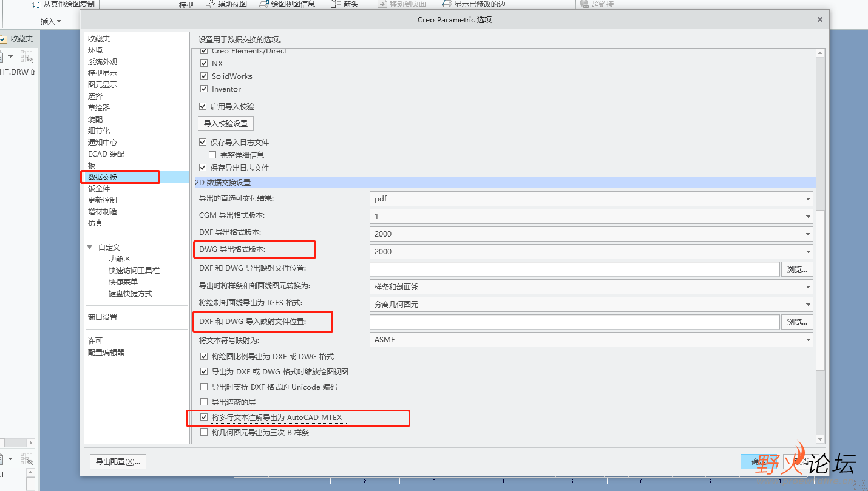Click 导出配置(X)... button
Viewport: 868px width, 491px height.
click(118, 462)
